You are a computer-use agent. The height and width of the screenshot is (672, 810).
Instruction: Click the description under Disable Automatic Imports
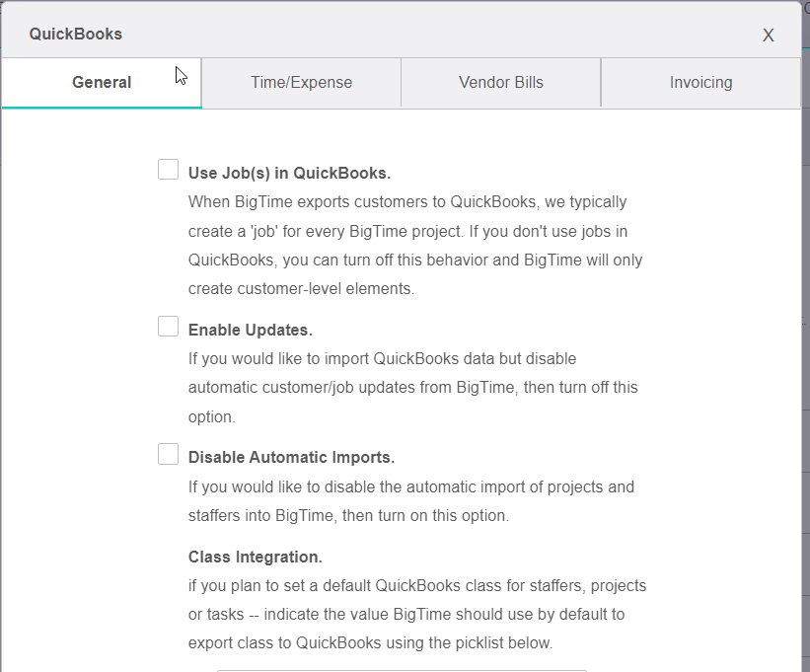pyautogui.click(x=410, y=501)
